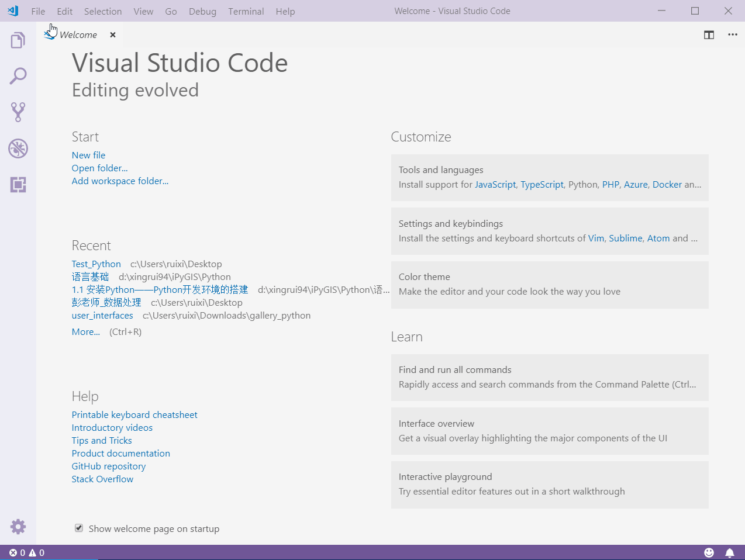This screenshot has height=560, width=745.
Task: Open the Manage gear menu
Action: click(18, 527)
